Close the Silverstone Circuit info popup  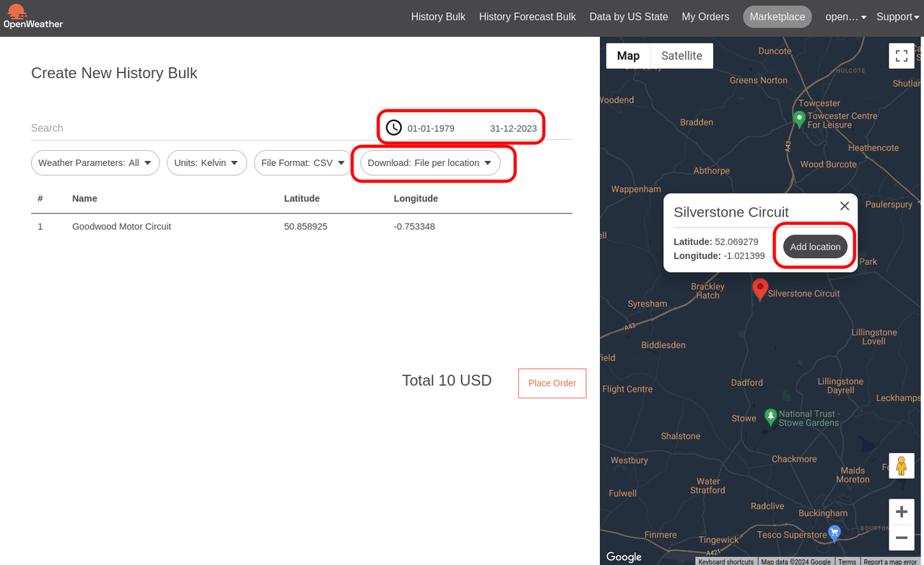click(845, 206)
